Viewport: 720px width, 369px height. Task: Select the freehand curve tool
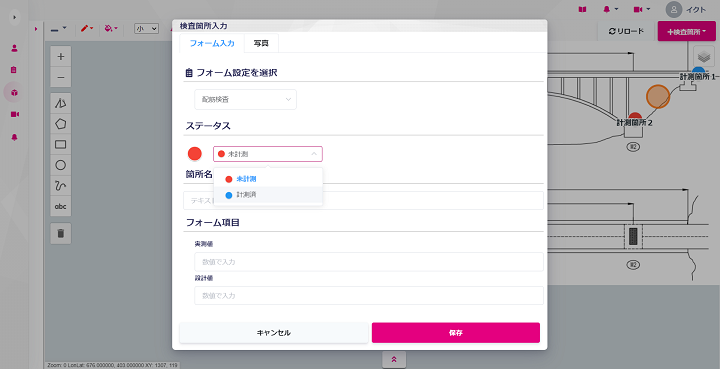[61, 186]
